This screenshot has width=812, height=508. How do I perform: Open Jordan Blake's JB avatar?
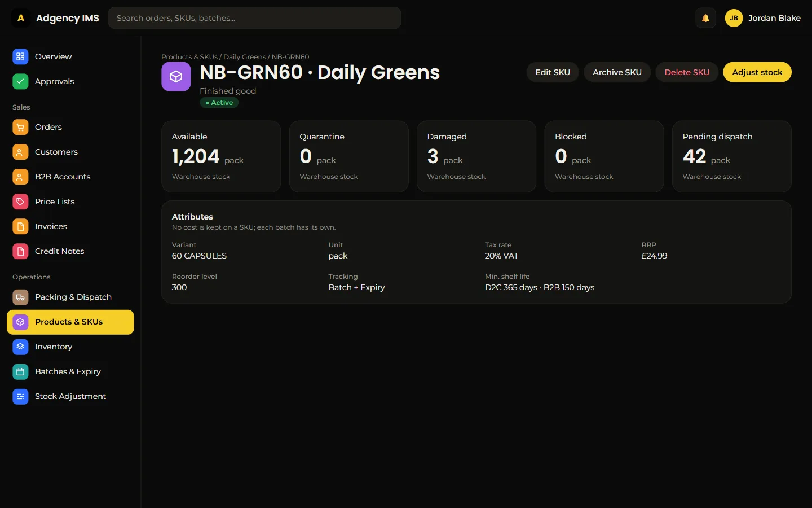pos(734,18)
